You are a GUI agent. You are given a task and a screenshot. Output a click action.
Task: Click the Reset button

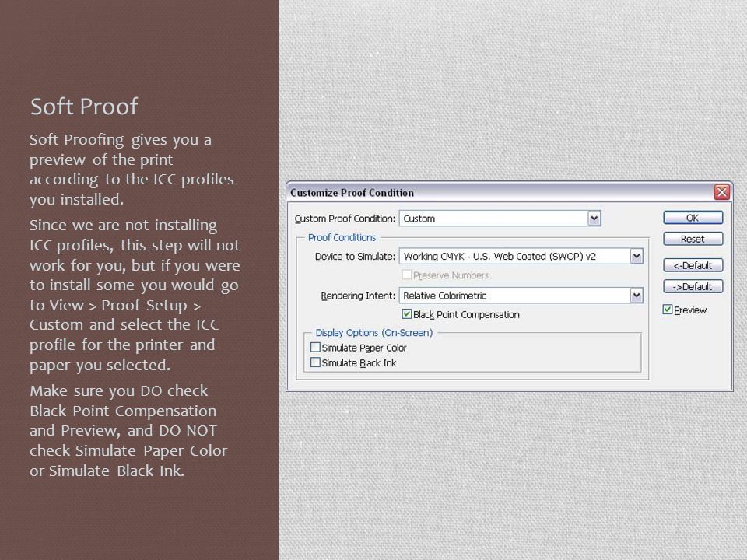(x=693, y=239)
